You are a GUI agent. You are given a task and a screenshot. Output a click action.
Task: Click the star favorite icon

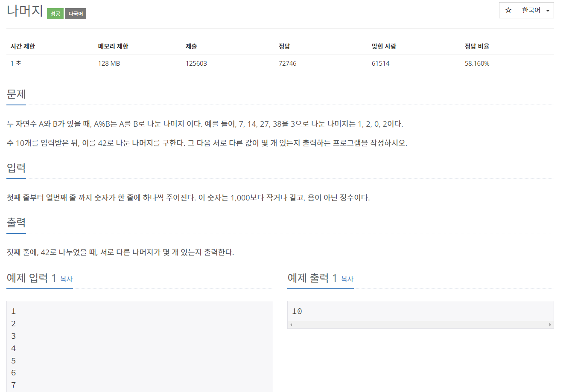508,10
